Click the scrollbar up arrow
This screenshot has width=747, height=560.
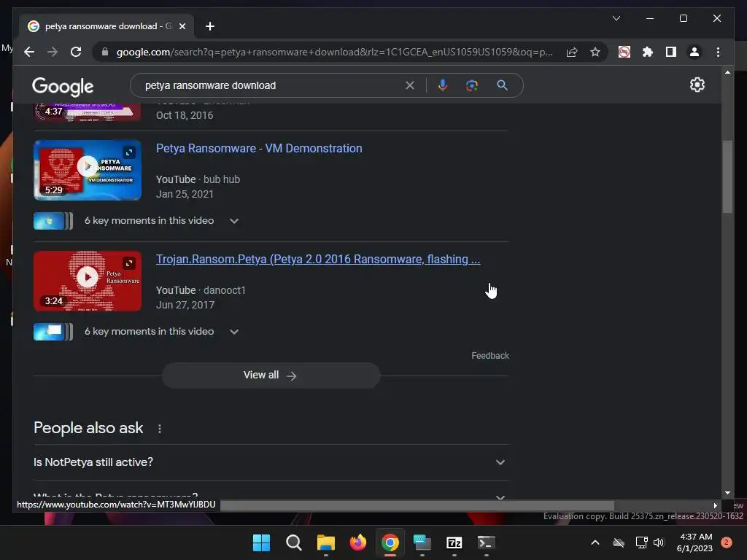pos(727,72)
